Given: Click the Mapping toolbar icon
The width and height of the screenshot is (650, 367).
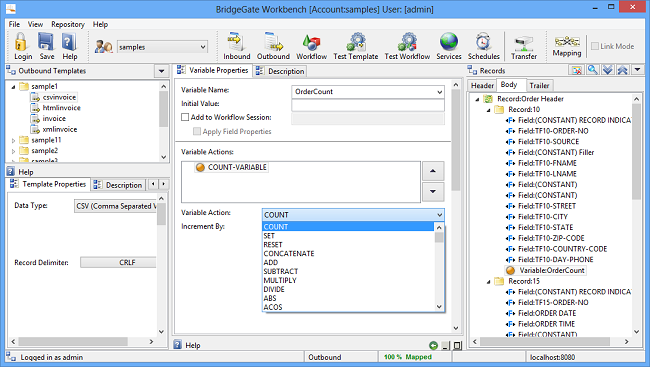Looking at the screenshot, I should (567, 41).
